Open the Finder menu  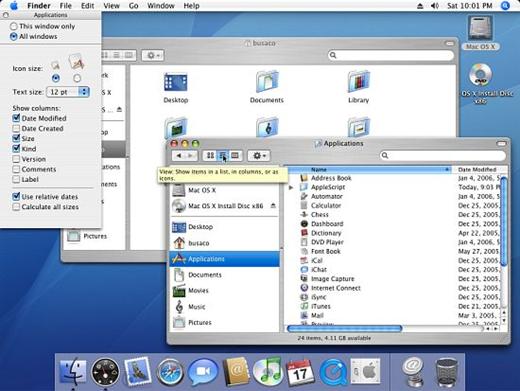point(39,6)
